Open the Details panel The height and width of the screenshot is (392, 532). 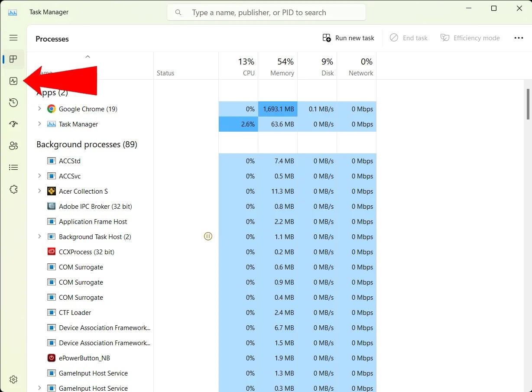[x=13, y=167]
